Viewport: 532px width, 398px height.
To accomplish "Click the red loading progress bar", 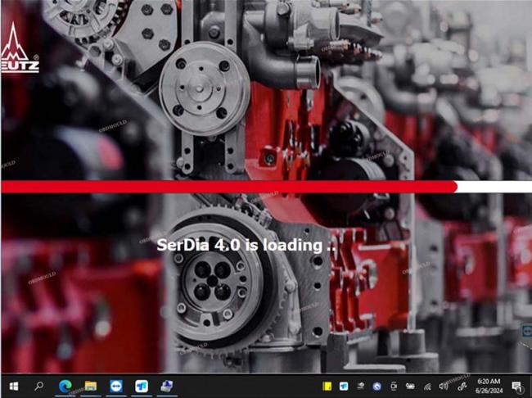I will pyautogui.click(x=229, y=187).
